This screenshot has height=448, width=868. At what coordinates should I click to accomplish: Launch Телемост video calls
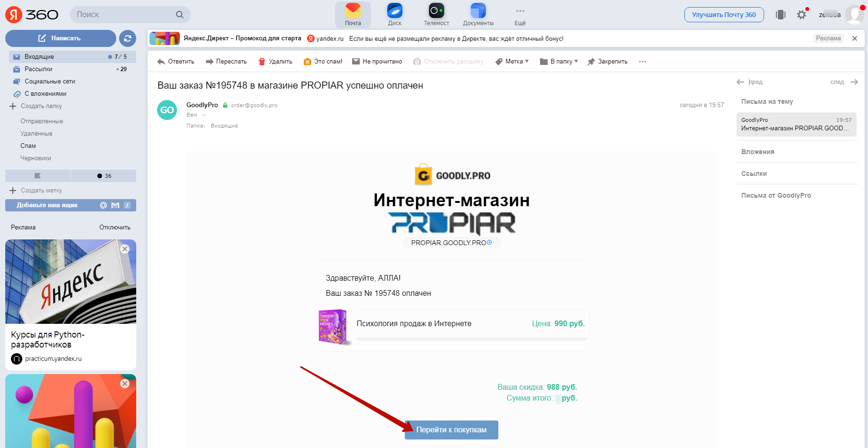click(437, 15)
